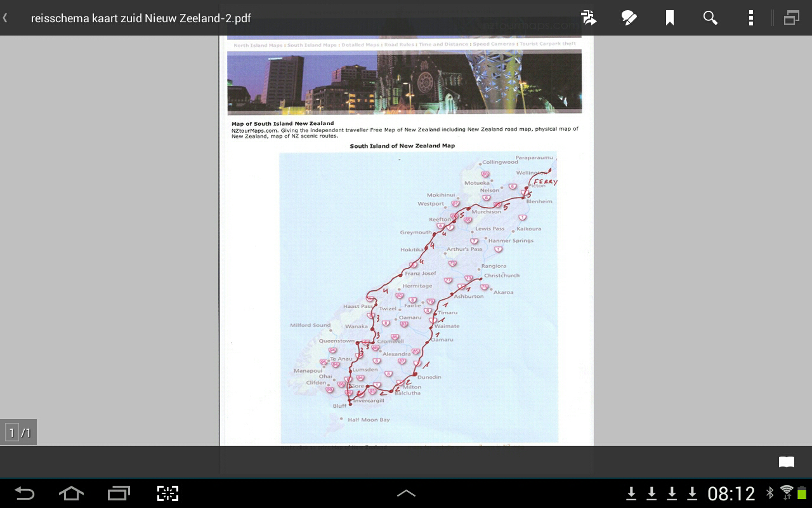Tap the Nelson label on the map
812x508 pixels.
(x=490, y=190)
